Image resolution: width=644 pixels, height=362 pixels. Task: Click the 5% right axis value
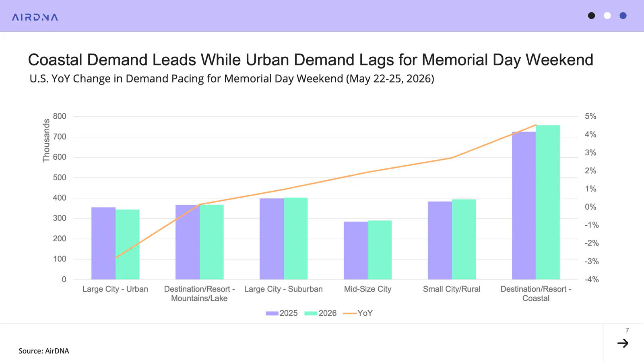[x=590, y=116]
